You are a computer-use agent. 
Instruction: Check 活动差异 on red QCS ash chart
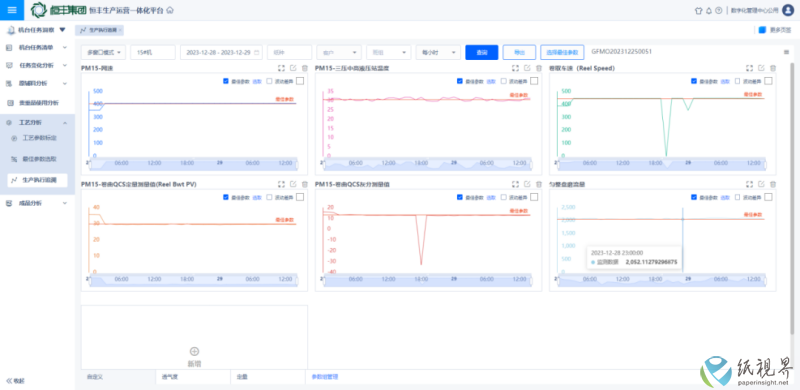pyautogui.click(x=504, y=197)
